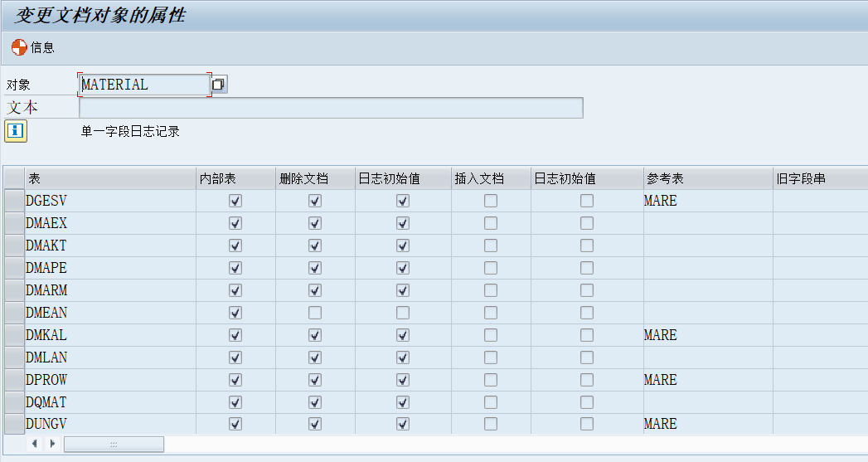The width and height of the screenshot is (868, 462).
Task: Select the DGESV row via its row selector
Action: 14,201
